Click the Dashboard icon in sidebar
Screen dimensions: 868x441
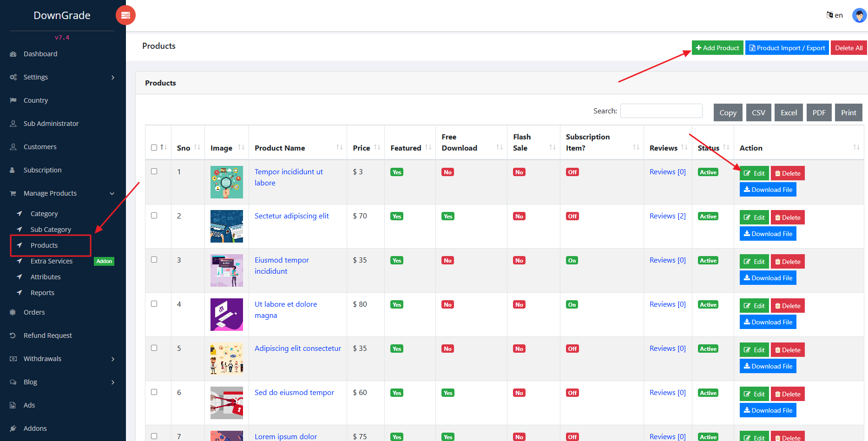click(13, 54)
